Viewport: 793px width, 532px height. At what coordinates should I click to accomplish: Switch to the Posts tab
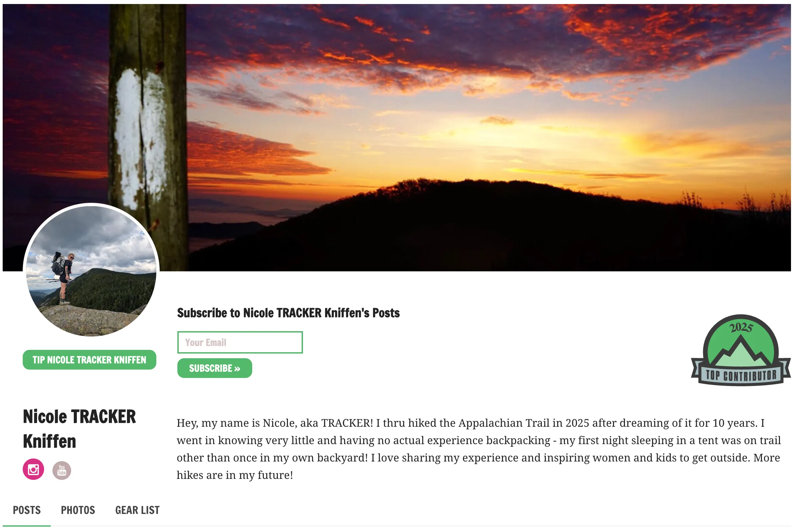pos(27,511)
